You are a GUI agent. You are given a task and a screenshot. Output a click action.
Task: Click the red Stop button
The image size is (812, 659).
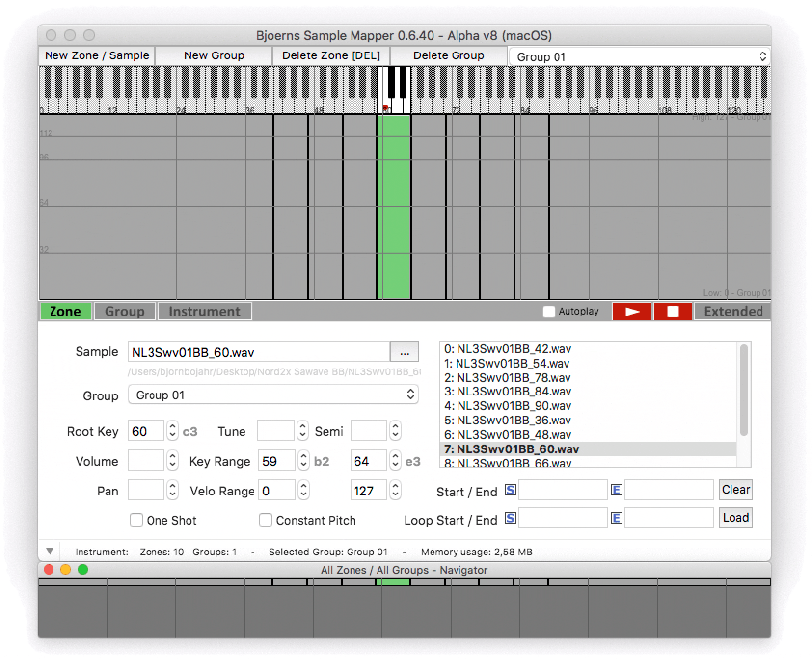point(672,312)
